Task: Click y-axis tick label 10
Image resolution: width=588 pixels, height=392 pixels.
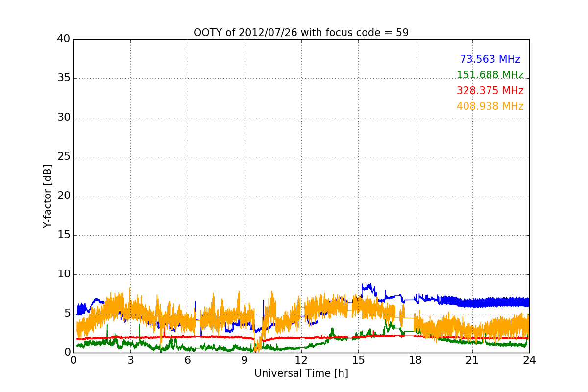Action: (x=64, y=274)
